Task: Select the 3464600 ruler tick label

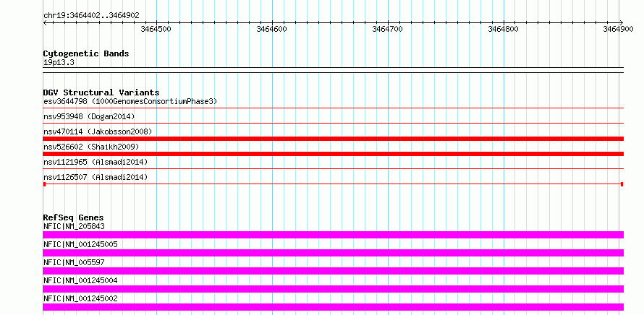Action: tap(271, 29)
